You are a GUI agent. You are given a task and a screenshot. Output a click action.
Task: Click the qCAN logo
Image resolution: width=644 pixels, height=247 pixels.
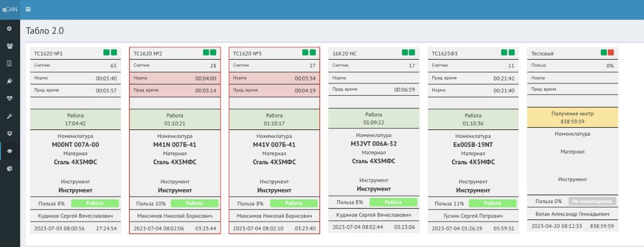(x=10, y=9)
